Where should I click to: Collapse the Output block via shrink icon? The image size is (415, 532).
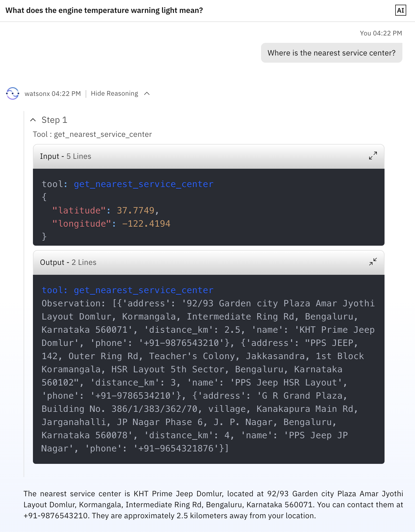point(373,262)
